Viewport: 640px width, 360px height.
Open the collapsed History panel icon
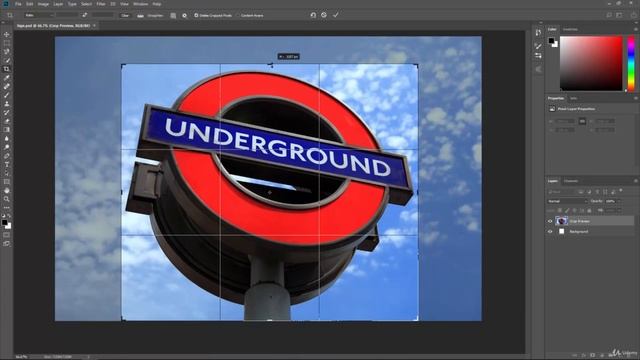pyautogui.click(x=538, y=33)
